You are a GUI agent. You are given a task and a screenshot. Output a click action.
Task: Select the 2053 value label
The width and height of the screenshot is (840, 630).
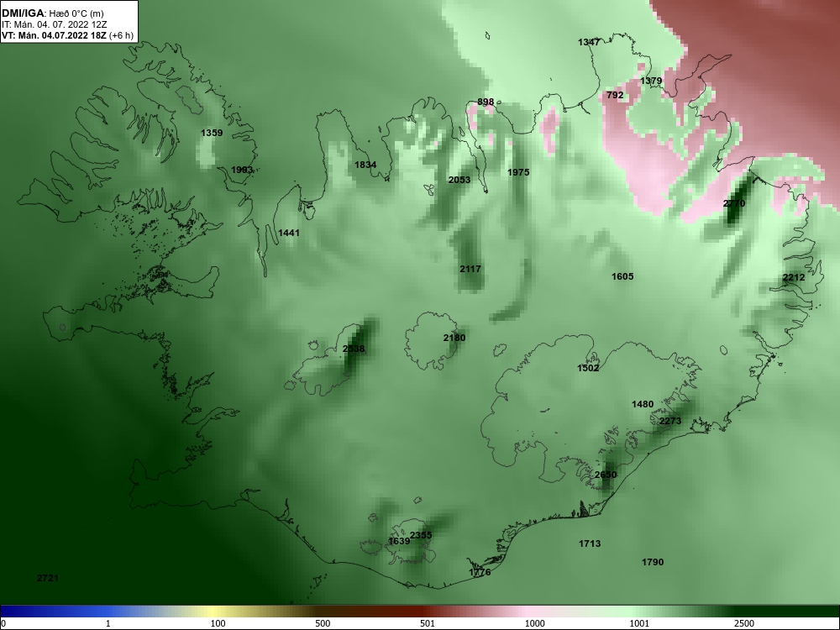[x=459, y=180]
